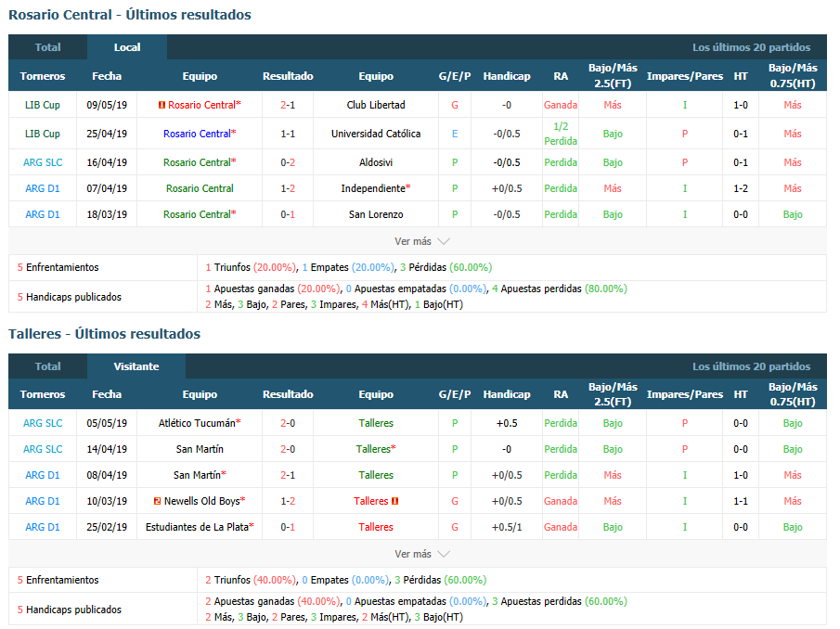Click Rosario Central - Últimos resultados heading

point(130,15)
